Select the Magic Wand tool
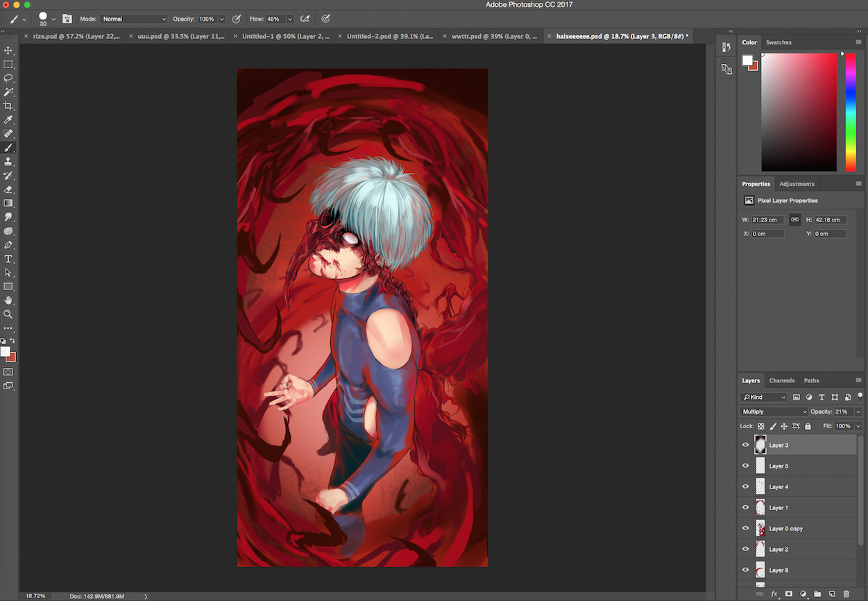Viewport: 868px width, 601px height. [x=8, y=92]
